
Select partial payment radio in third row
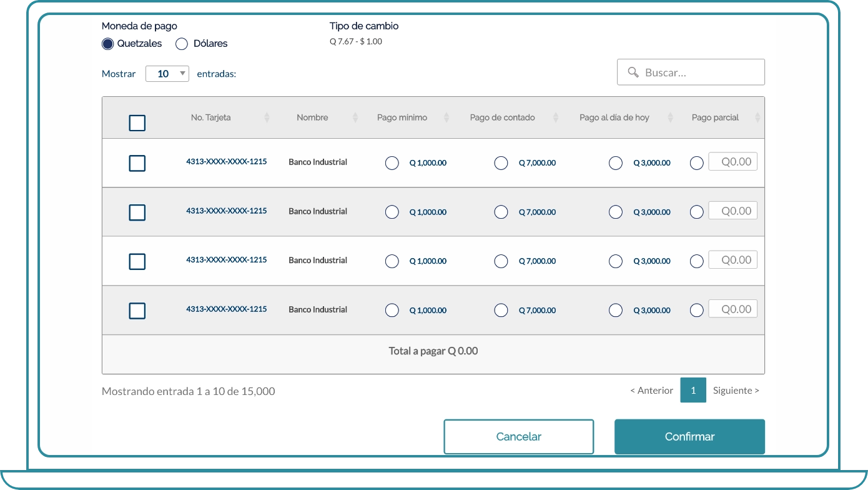697,261
